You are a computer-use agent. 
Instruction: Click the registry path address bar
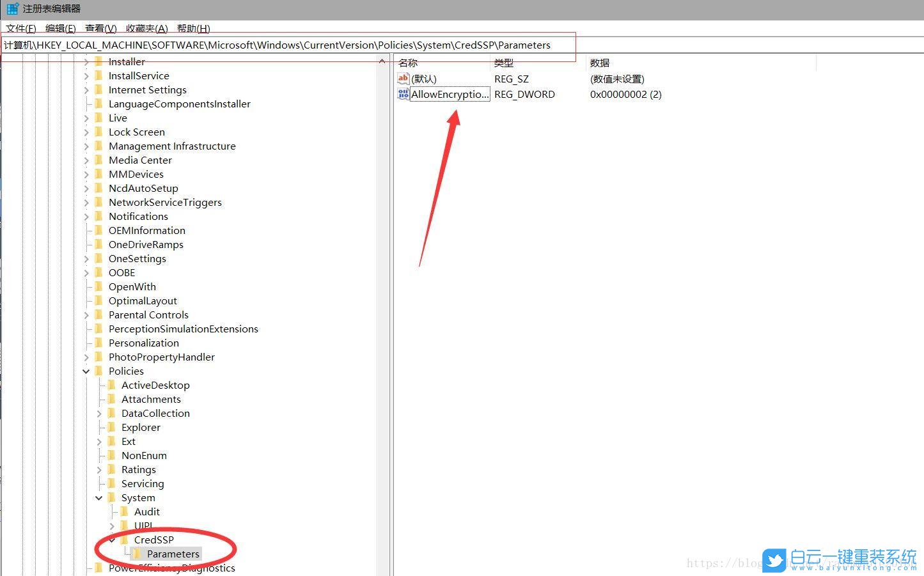(288, 45)
